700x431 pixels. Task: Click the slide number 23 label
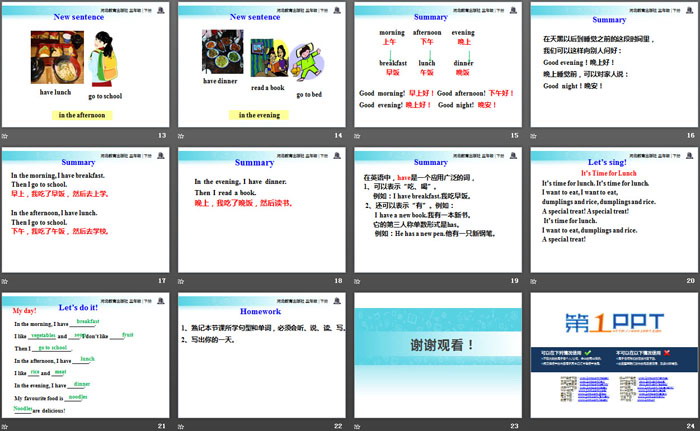click(514, 426)
